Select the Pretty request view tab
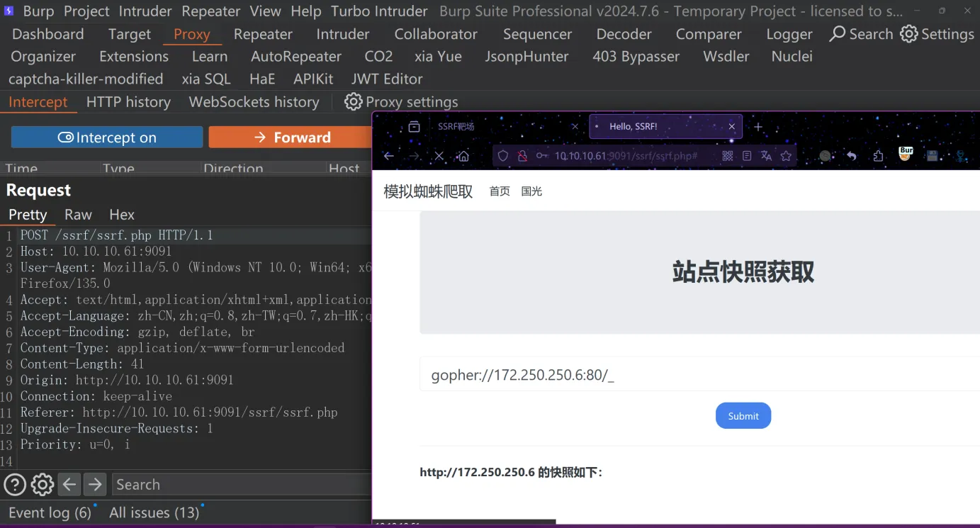The image size is (980, 528). click(28, 215)
